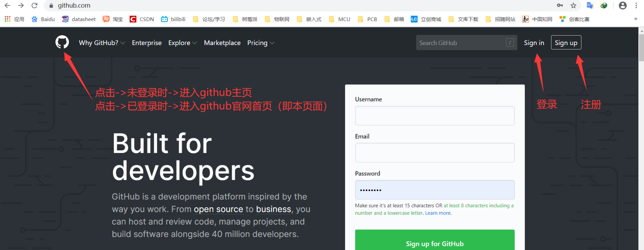Open the CSDN bookmark
This screenshot has width=644, height=250.
click(x=142, y=19)
